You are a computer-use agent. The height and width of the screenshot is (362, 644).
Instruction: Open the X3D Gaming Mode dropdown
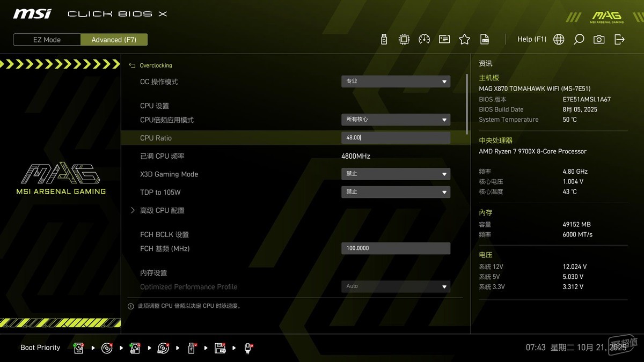click(x=396, y=174)
